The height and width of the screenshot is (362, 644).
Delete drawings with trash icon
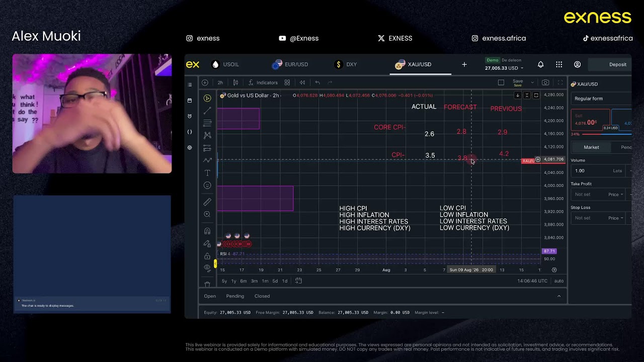point(207,284)
